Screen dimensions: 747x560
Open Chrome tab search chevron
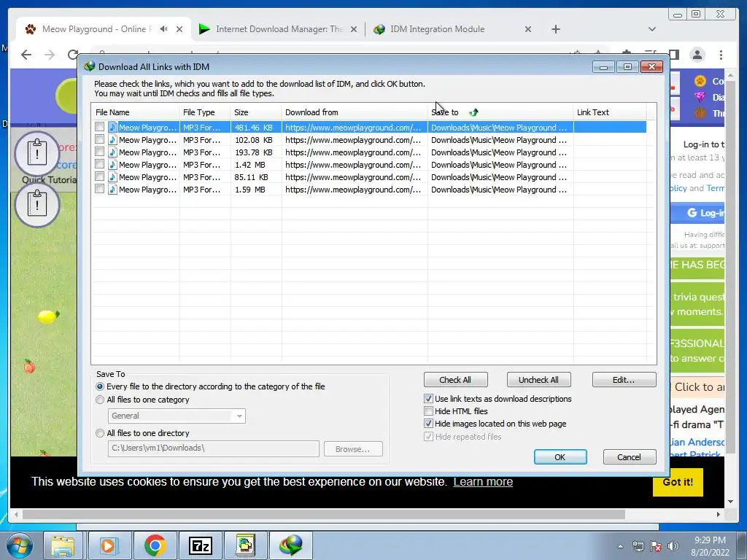pyautogui.click(x=652, y=29)
